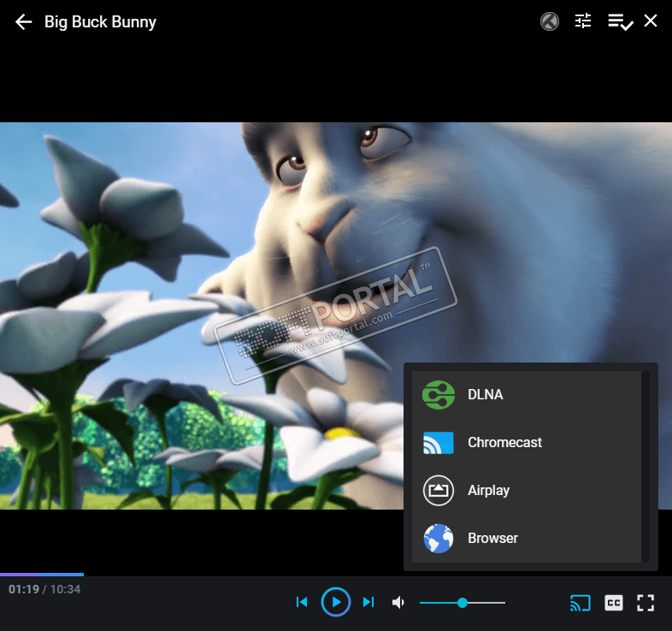Click the volume slider
The height and width of the screenshot is (631, 672).
(463, 603)
